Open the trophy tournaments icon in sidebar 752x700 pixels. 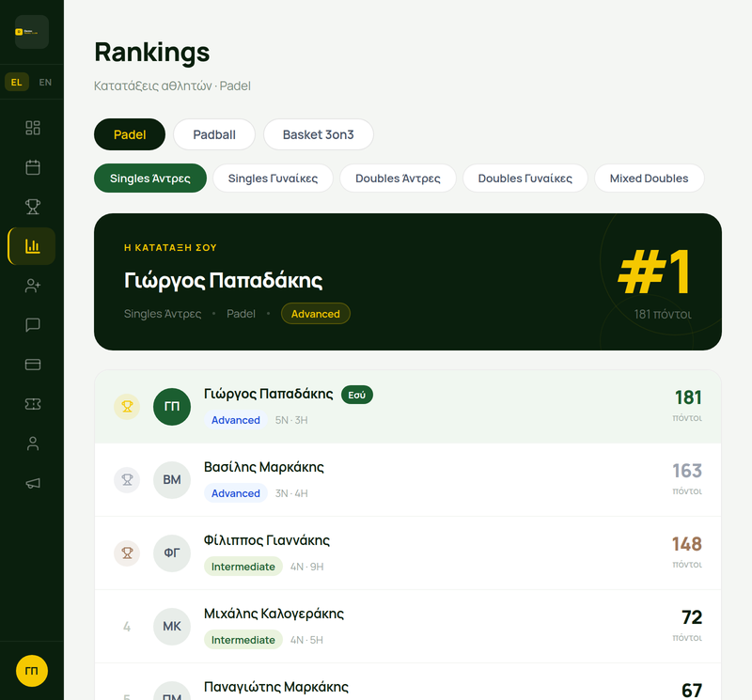point(33,207)
